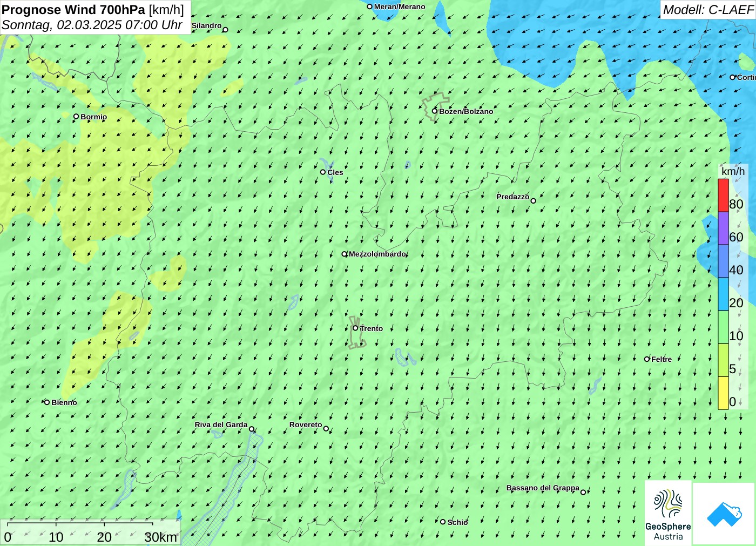
Task: Click the Bienno location marker
Action: pyautogui.click(x=47, y=402)
